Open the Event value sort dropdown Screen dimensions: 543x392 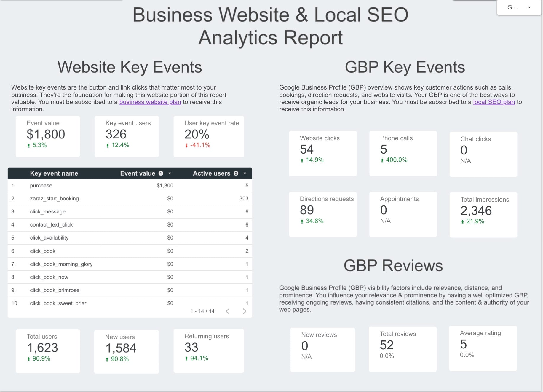click(170, 174)
